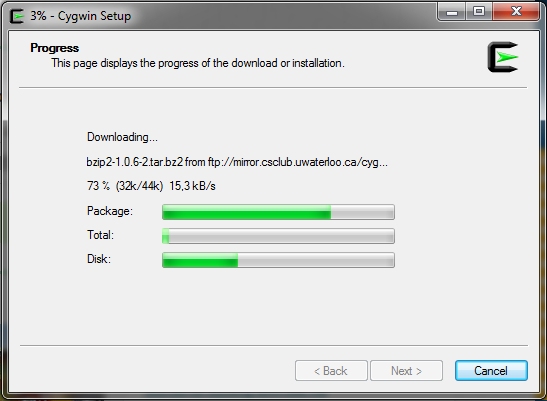Click the Downloading... status label
The image size is (547, 401).
[122, 137]
